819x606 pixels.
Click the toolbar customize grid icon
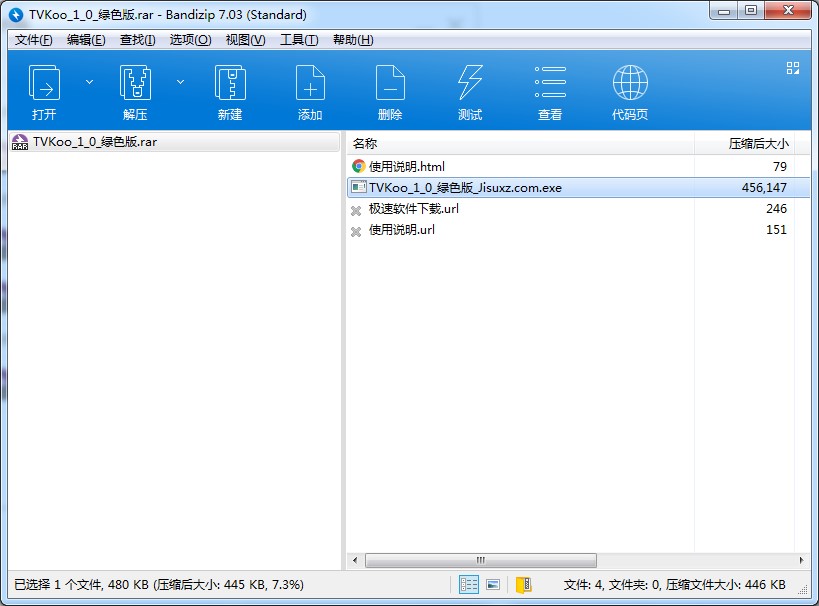coord(793,68)
